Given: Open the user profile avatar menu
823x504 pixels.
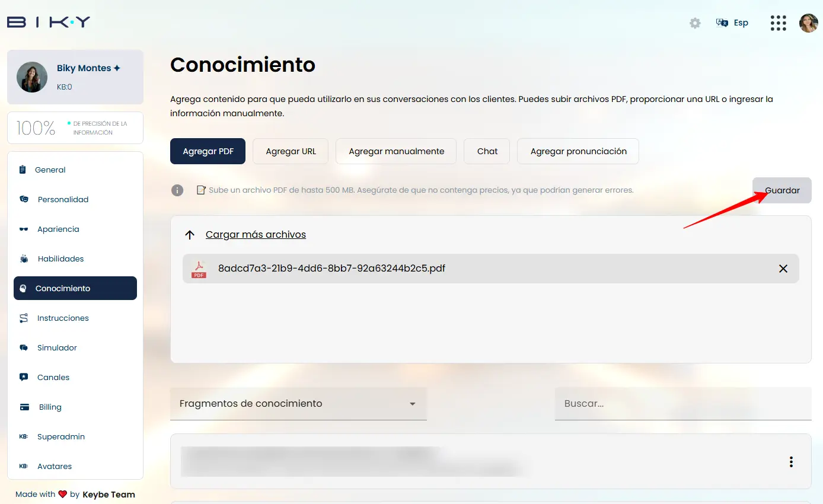Looking at the screenshot, I should click(x=809, y=23).
